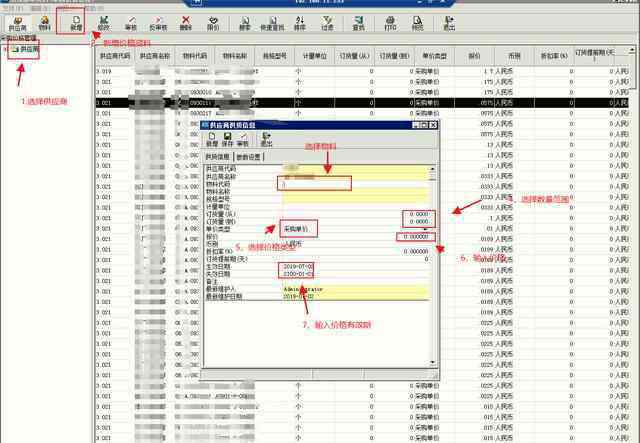
Task: Switch to the 参数设置 tab in dialog
Action: pos(250,157)
